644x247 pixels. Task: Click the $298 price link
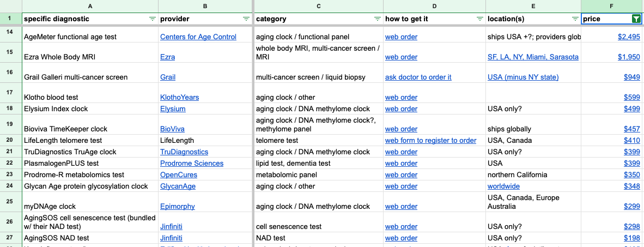click(x=632, y=227)
